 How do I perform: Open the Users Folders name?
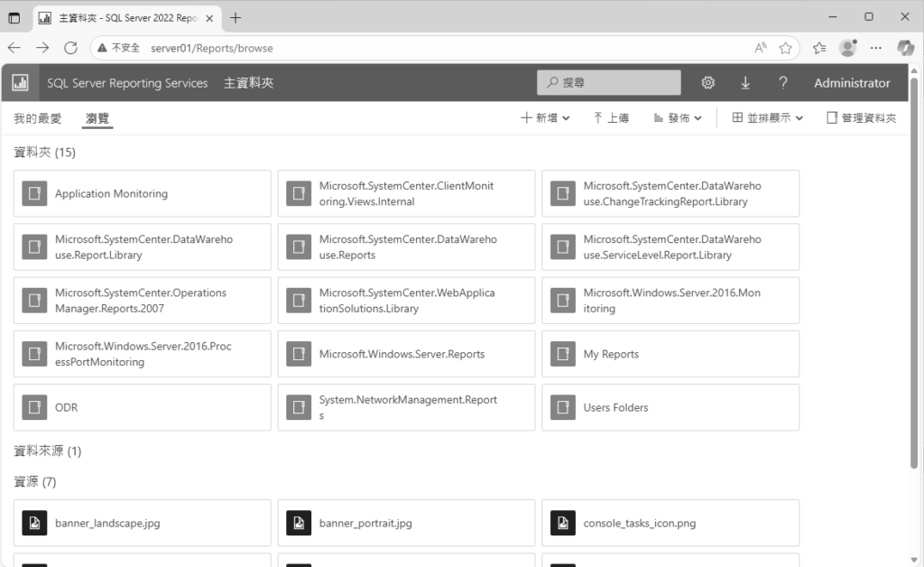coord(615,407)
